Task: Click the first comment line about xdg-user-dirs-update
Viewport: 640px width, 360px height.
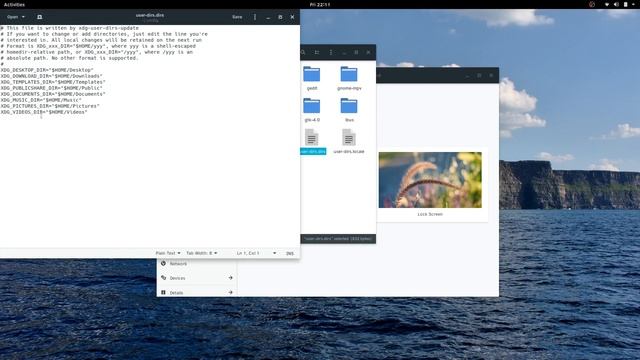Action: pyautogui.click(x=70, y=28)
